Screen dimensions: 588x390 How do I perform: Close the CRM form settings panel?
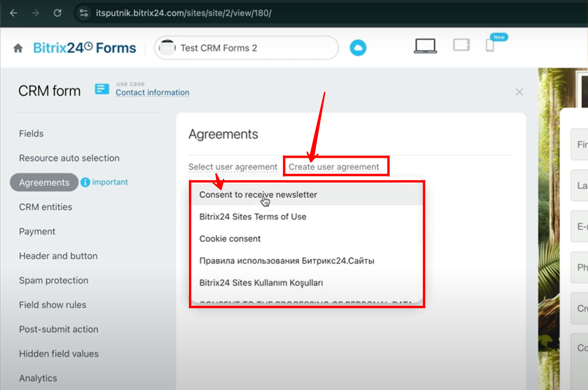(x=519, y=92)
